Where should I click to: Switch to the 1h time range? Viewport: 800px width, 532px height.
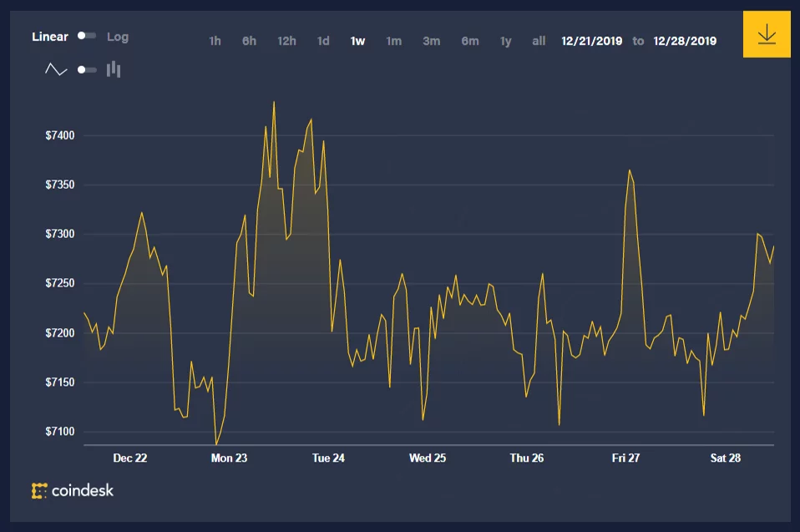click(x=215, y=41)
